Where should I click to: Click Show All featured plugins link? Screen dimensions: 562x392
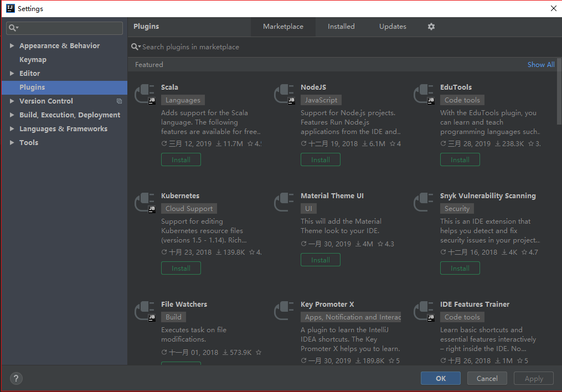point(541,64)
